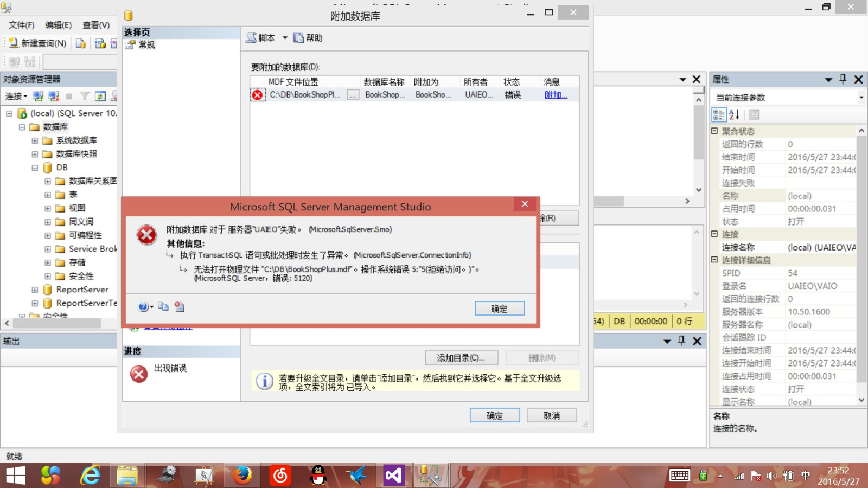Click the Property Pages icon in Properties panel
Screen dimensions: 868x488
click(x=754, y=114)
